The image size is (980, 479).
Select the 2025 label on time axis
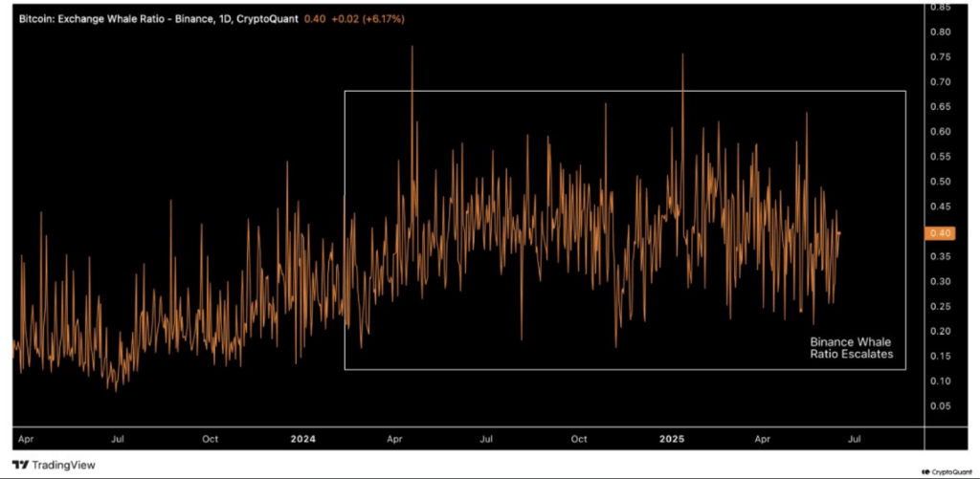pyautogui.click(x=673, y=439)
